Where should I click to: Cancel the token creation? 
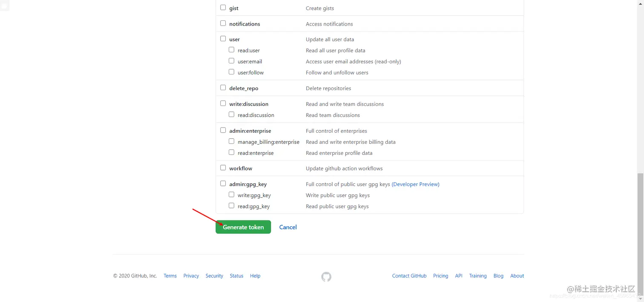[x=288, y=227]
